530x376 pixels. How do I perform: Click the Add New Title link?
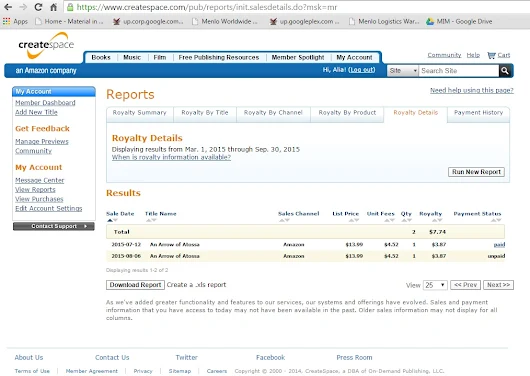pos(36,112)
